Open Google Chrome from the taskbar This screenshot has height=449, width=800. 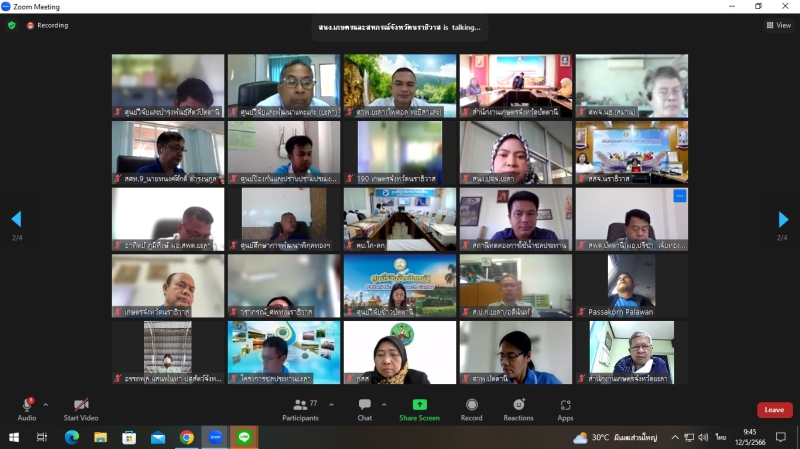click(187, 438)
